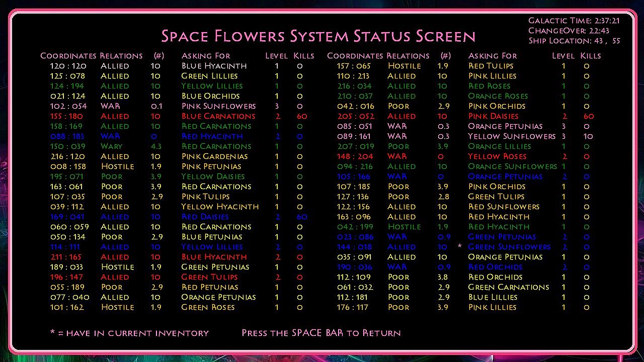The width and height of the screenshot is (644, 362).
Task: Click the Red Roses entry
Action: click(489, 86)
